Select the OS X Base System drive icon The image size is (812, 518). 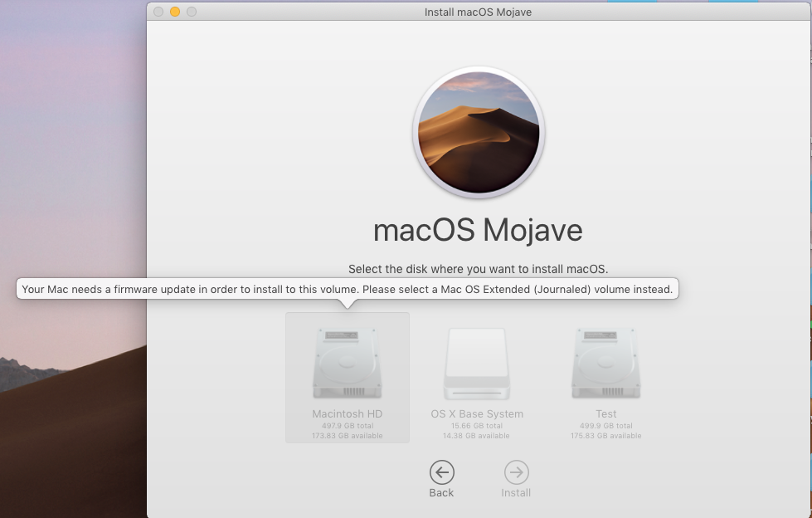click(476, 364)
